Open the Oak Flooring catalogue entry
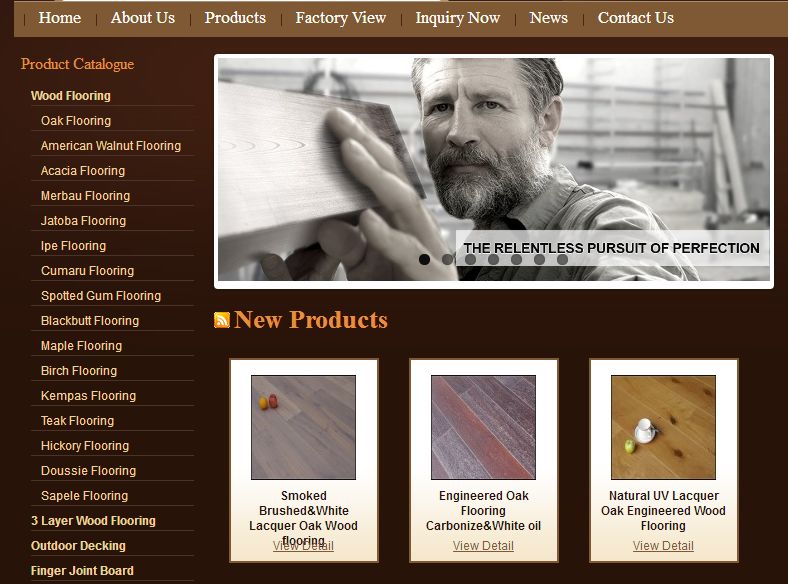 (x=76, y=121)
